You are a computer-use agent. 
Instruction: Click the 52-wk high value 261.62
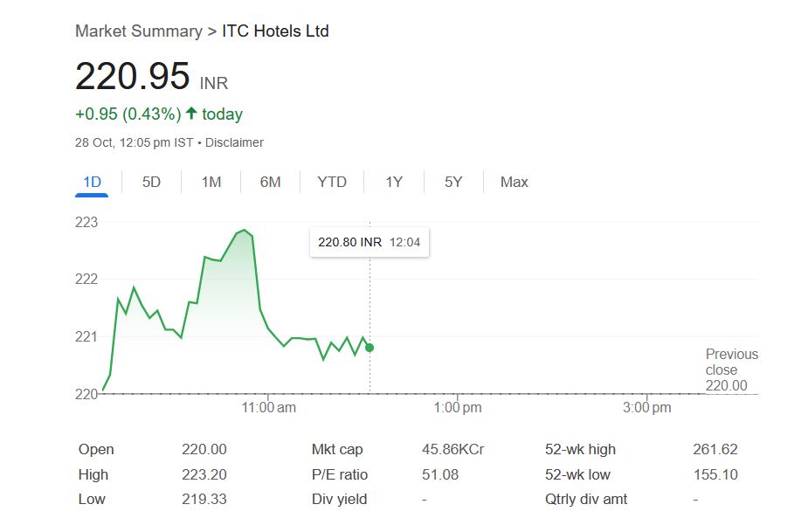coord(715,450)
